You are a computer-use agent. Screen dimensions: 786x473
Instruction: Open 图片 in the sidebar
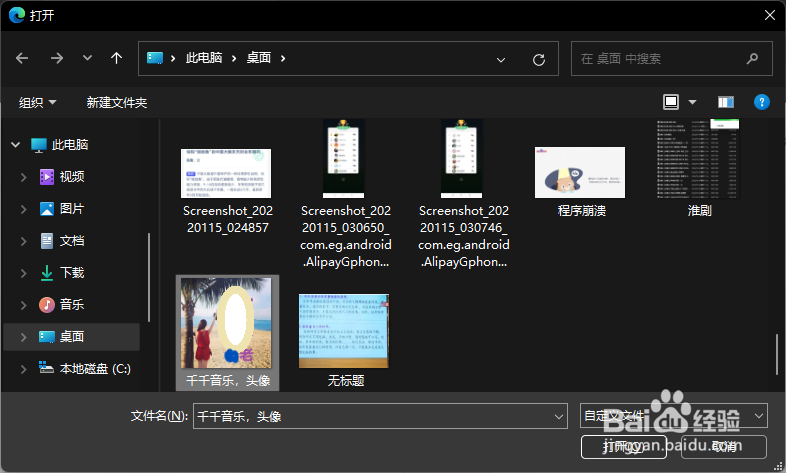[x=72, y=209]
